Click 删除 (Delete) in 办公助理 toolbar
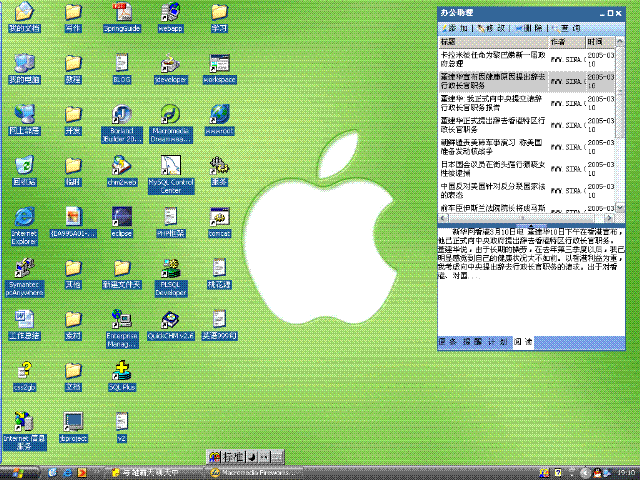 click(529, 28)
